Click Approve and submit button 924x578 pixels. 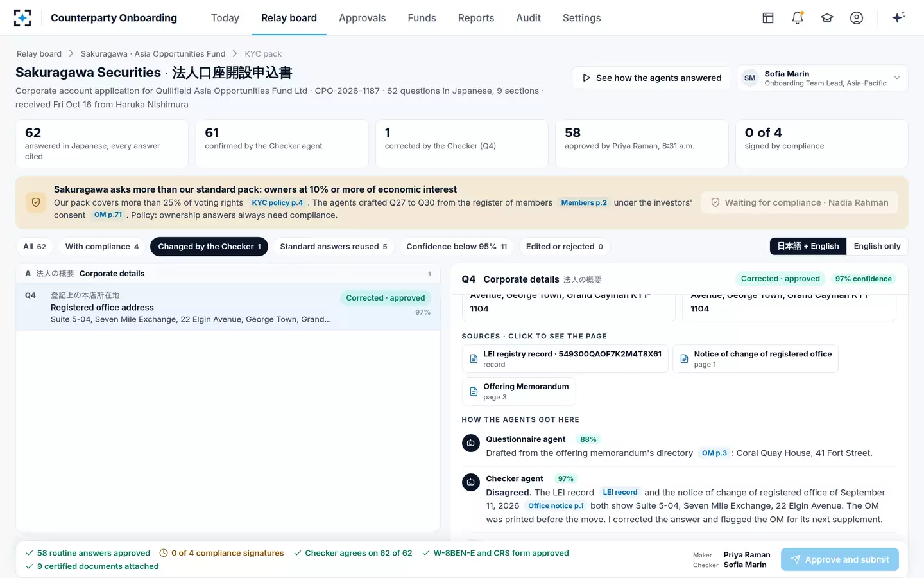click(840, 560)
